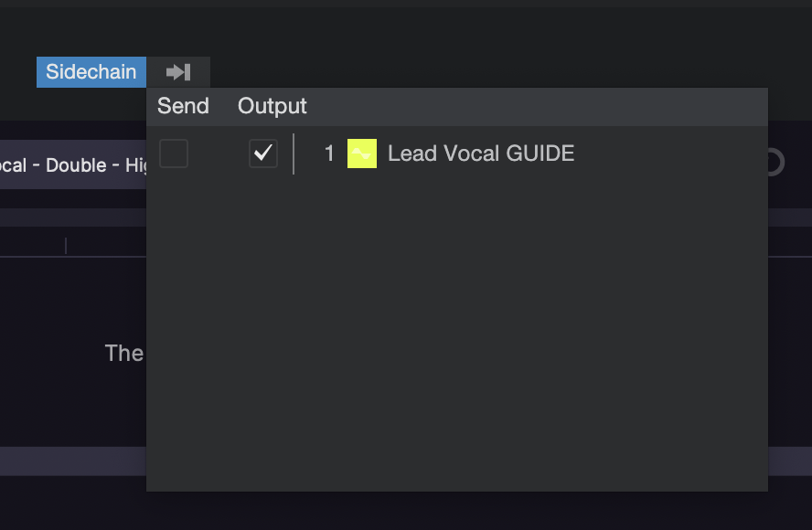
Task: Click the channel number 1 indicator
Action: pos(329,154)
